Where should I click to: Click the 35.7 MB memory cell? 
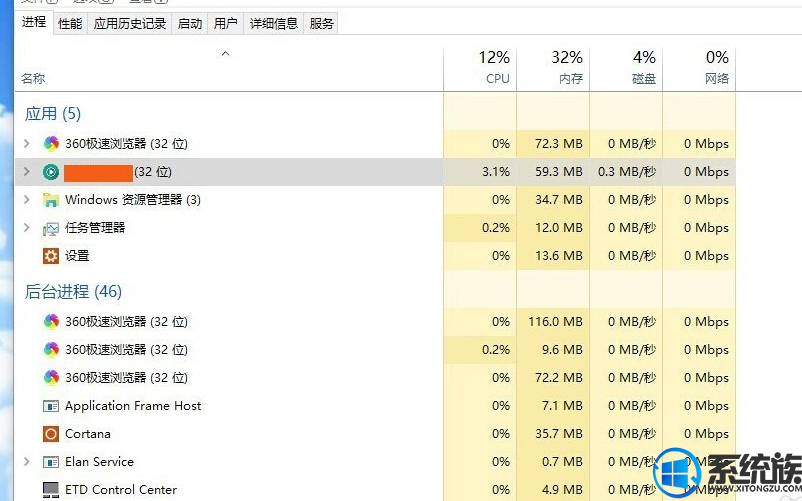tap(553, 434)
